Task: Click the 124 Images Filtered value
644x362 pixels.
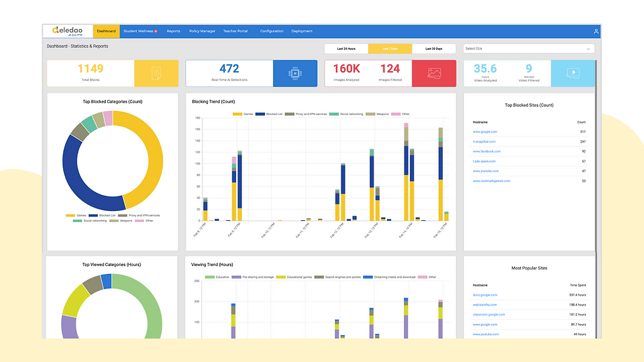Action: (390, 68)
